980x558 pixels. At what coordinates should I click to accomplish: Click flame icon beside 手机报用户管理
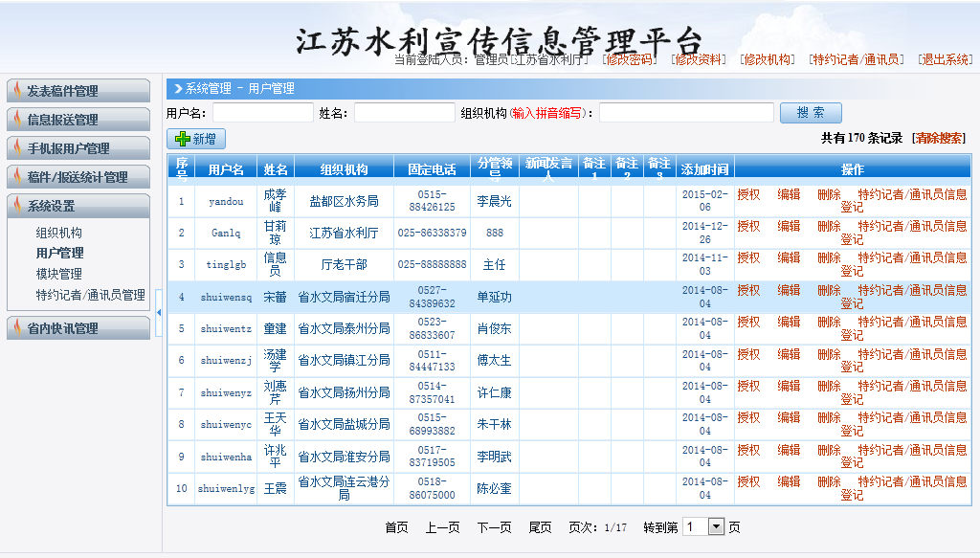click(x=17, y=148)
